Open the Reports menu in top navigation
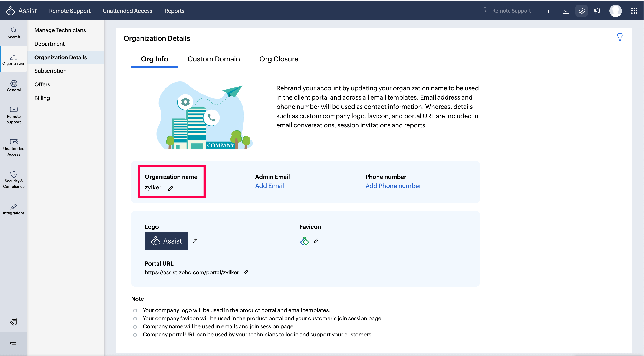644x356 pixels. pos(174,11)
